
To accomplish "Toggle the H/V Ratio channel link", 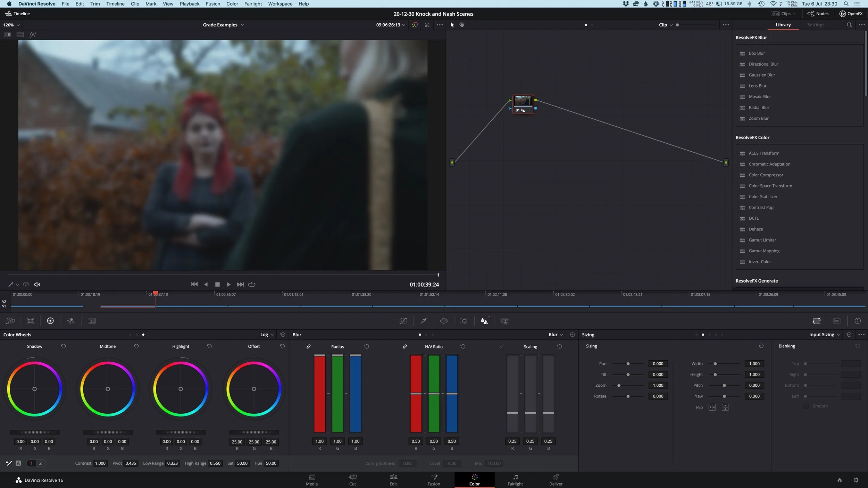I will point(404,346).
